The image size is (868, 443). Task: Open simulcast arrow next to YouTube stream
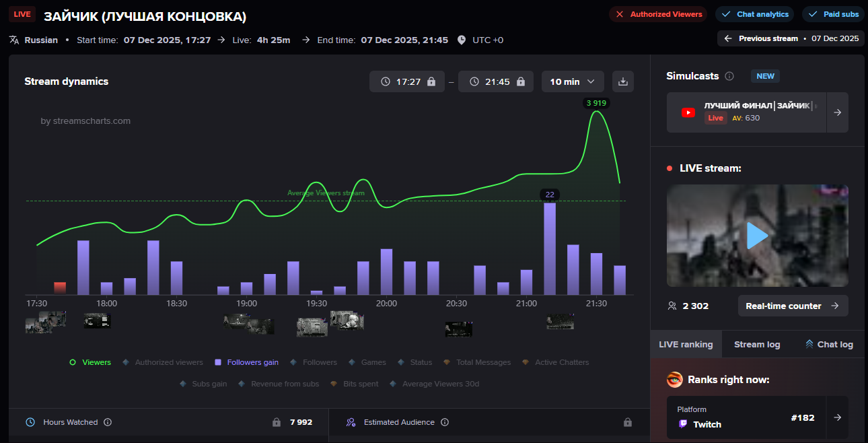(837, 112)
